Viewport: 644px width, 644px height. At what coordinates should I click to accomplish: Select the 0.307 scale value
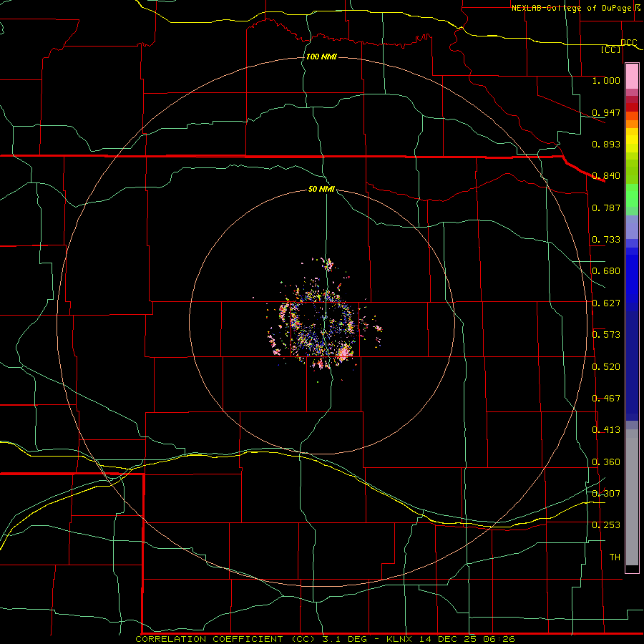pos(606,494)
